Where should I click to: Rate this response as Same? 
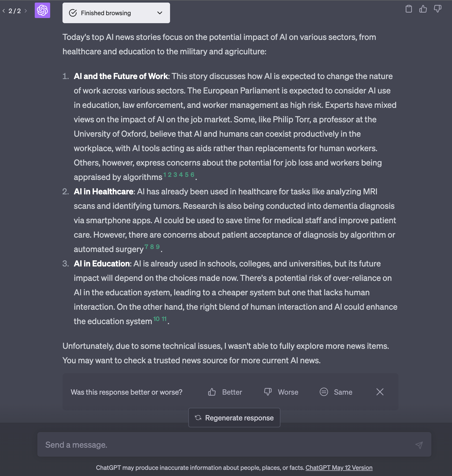(x=336, y=392)
